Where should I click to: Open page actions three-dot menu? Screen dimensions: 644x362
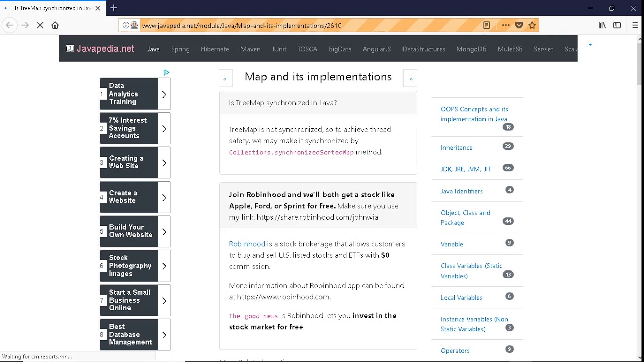[x=506, y=25]
